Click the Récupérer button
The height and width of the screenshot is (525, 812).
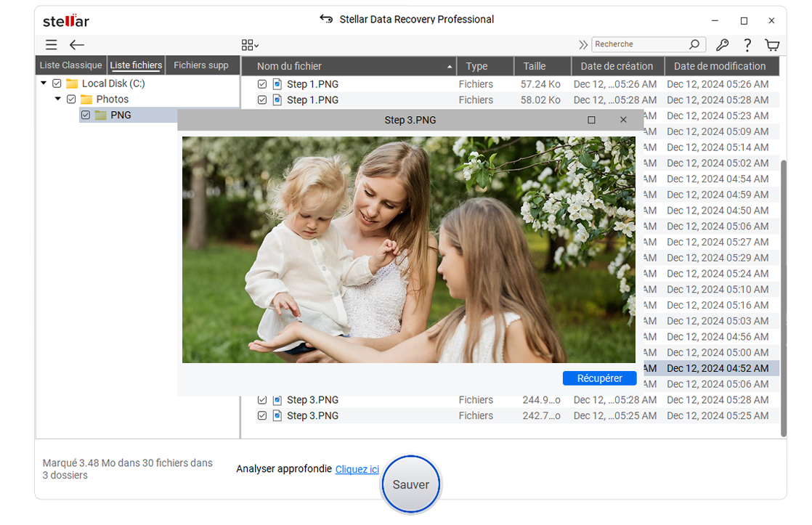[x=599, y=378]
